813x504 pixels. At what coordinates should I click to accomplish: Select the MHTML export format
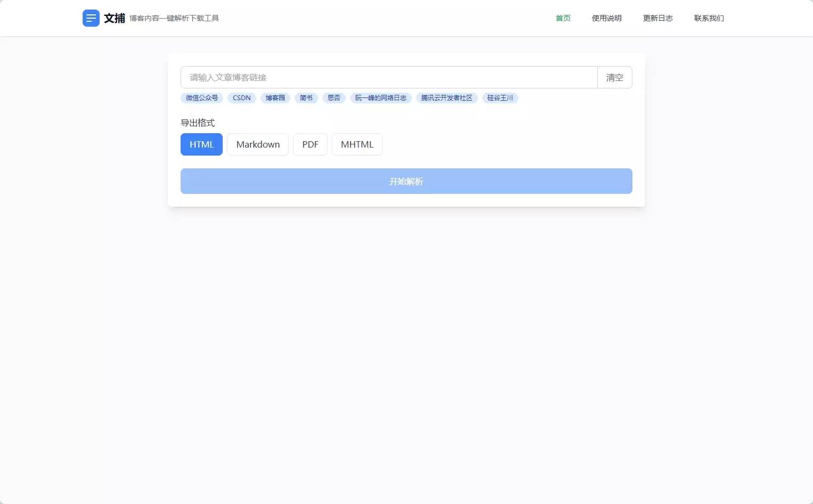pos(357,144)
